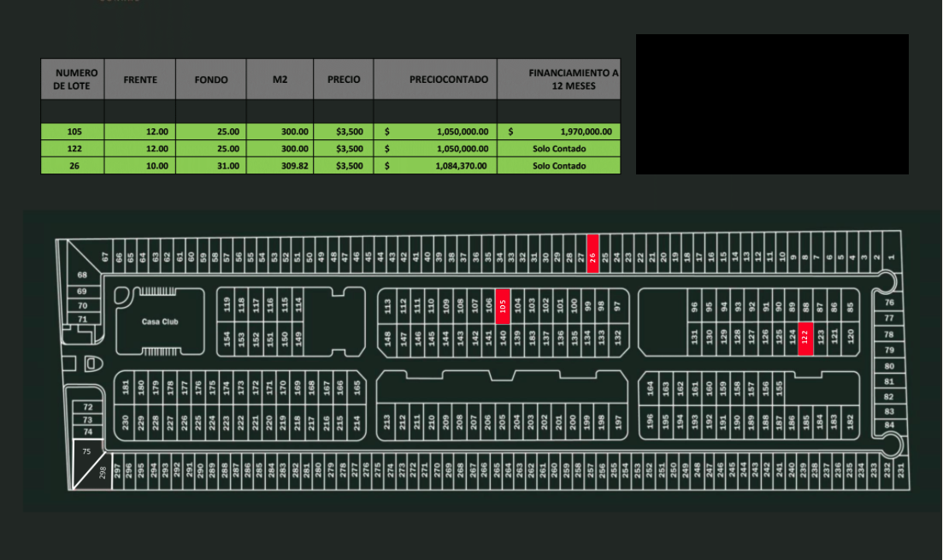Click the black rectangle beside the table
Screen dimensions: 943x560
tap(772, 104)
